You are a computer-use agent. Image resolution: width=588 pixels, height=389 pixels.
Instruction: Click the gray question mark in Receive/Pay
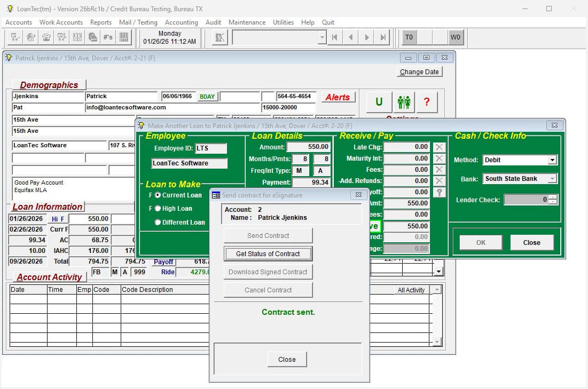439,192
